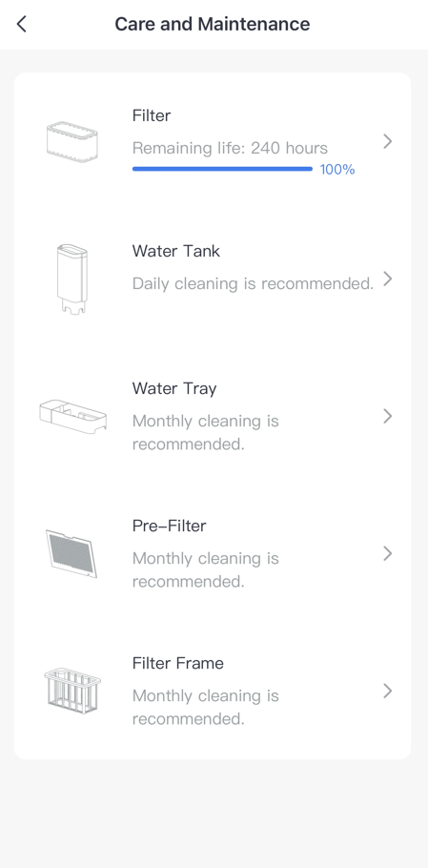Tap the Water Tank illustration icon
This screenshot has width=428, height=868.
pos(72,279)
